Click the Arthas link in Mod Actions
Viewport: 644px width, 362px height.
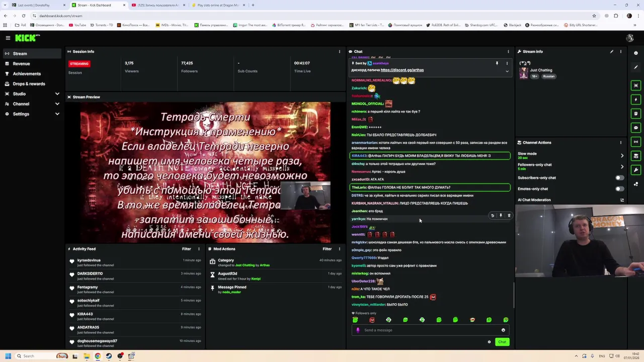click(x=265, y=265)
